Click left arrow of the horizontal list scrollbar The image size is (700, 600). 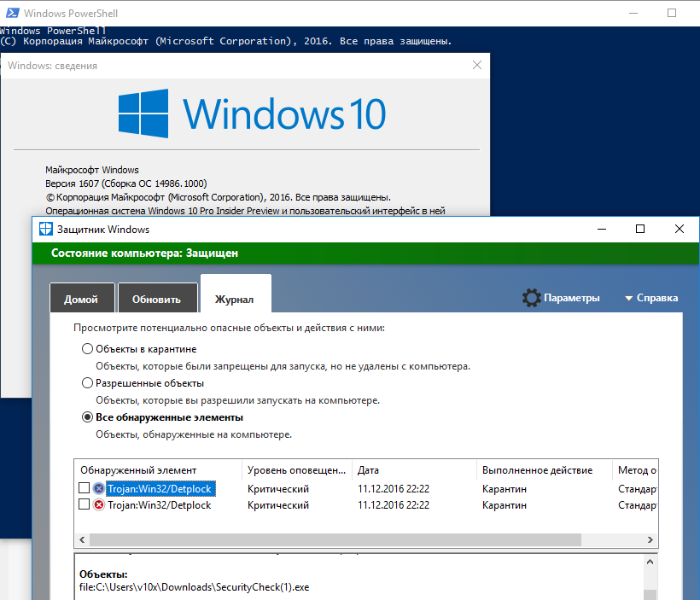pos(82,539)
